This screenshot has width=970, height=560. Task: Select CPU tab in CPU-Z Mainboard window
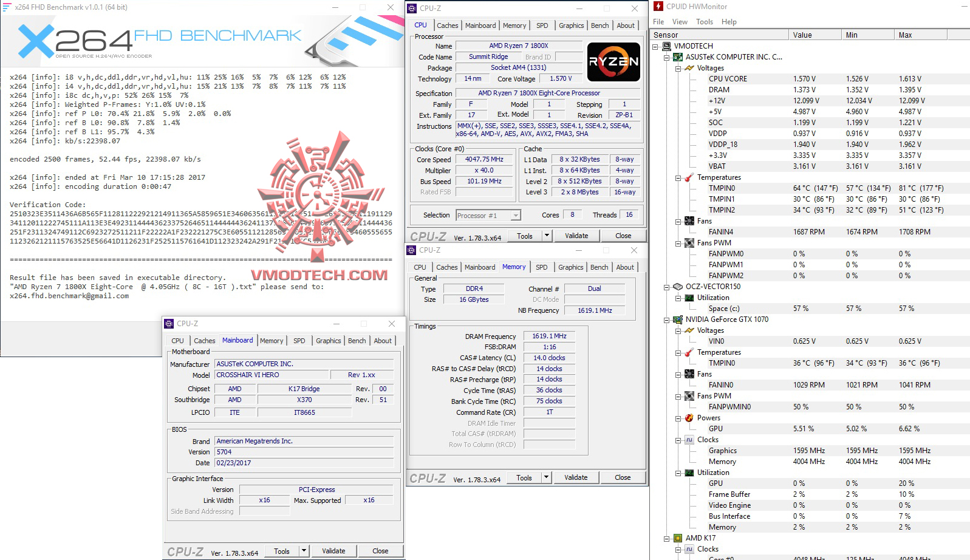click(177, 341)
